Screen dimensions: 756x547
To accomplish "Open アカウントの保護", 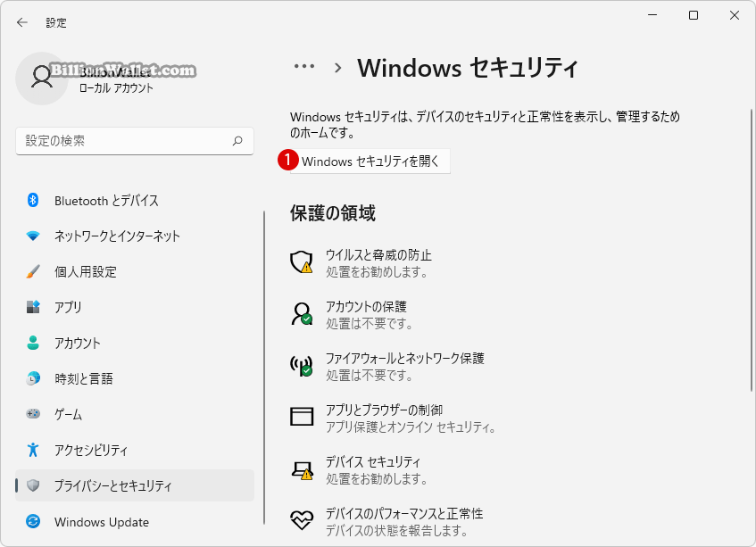I will pos(369,314).
